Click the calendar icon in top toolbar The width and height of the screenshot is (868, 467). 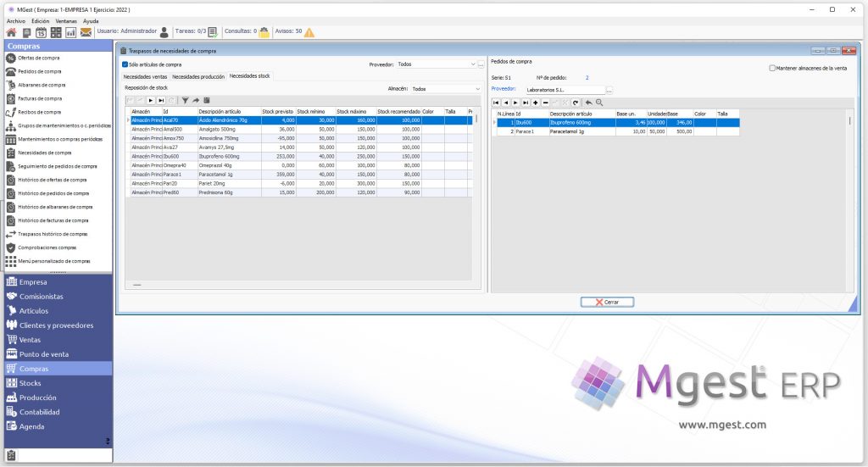tap(41, 33)
